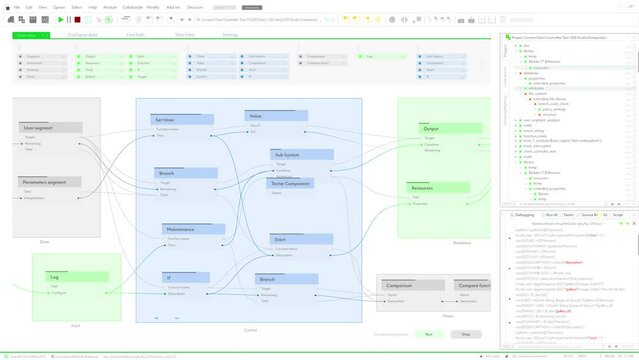Open the Find Path tab
The height and width of the screenshot is (360, 639).
[135, 35]
